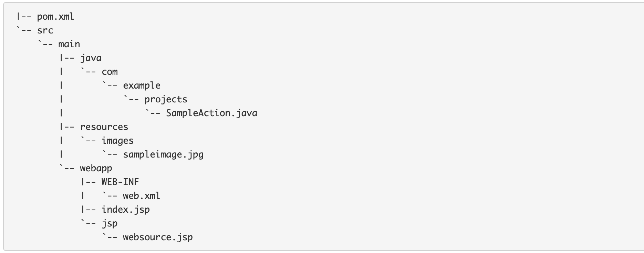Select SampleAction.java file name
The image size is (644, 253).
coord(212,113)
